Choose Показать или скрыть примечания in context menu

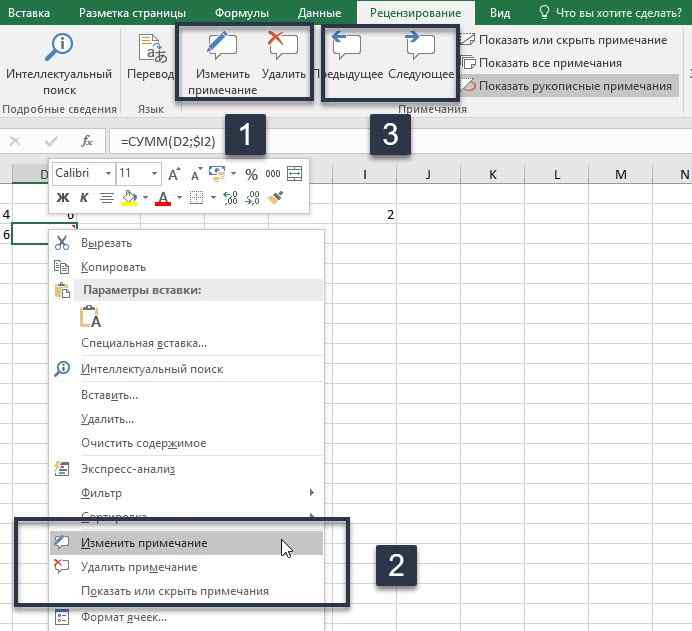click(x=187, y=591)
